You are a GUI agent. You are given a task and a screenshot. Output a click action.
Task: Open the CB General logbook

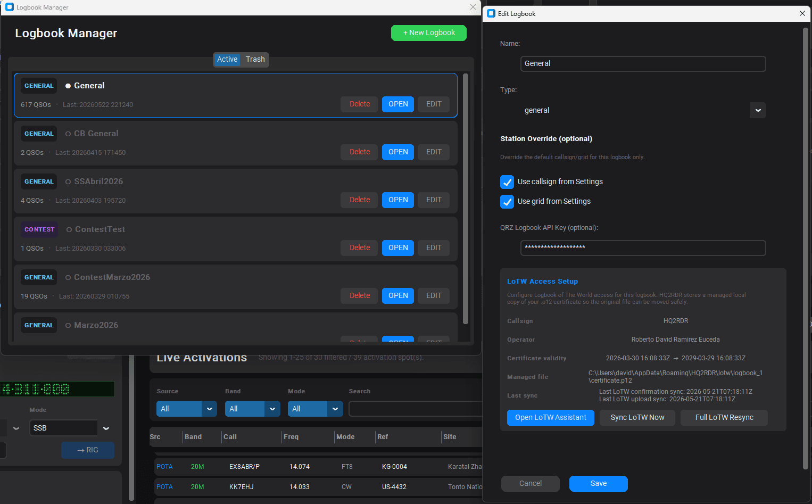[398, 152]
